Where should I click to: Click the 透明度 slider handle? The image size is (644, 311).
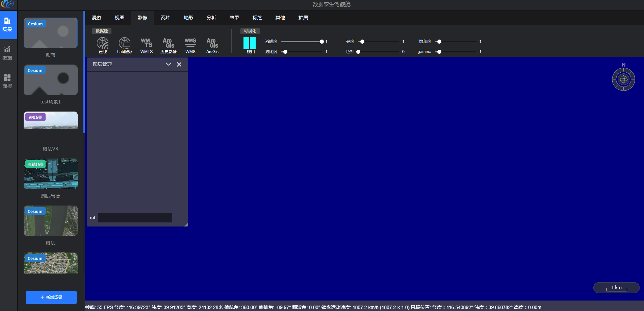click(x=321, y=42)
